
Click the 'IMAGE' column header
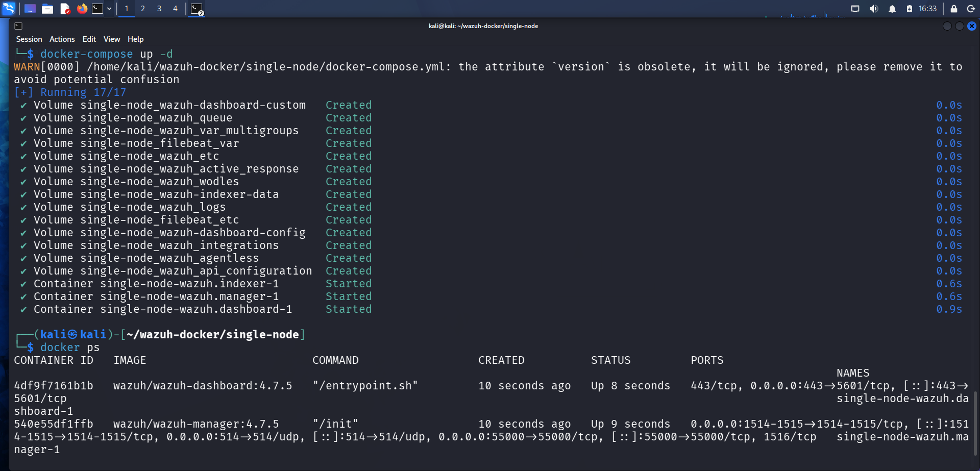pos(130,360)
